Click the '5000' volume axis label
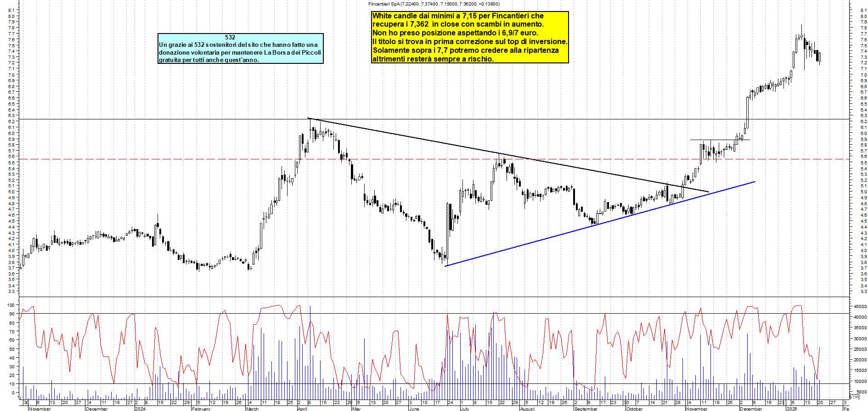Viewport: 868px width, 411px height. coord(861,392)
